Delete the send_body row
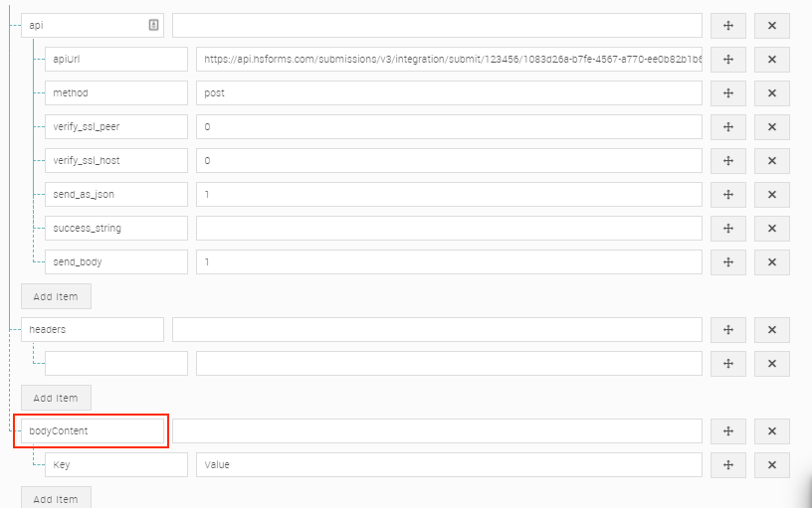Viewport: 812px width, 508px height. point(771,262)
